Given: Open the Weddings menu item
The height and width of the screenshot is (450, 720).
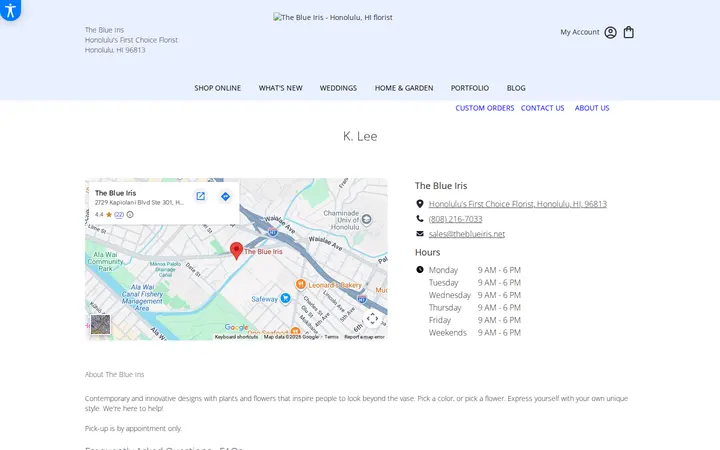Looking at the screenshot, I should click(338, 88).
